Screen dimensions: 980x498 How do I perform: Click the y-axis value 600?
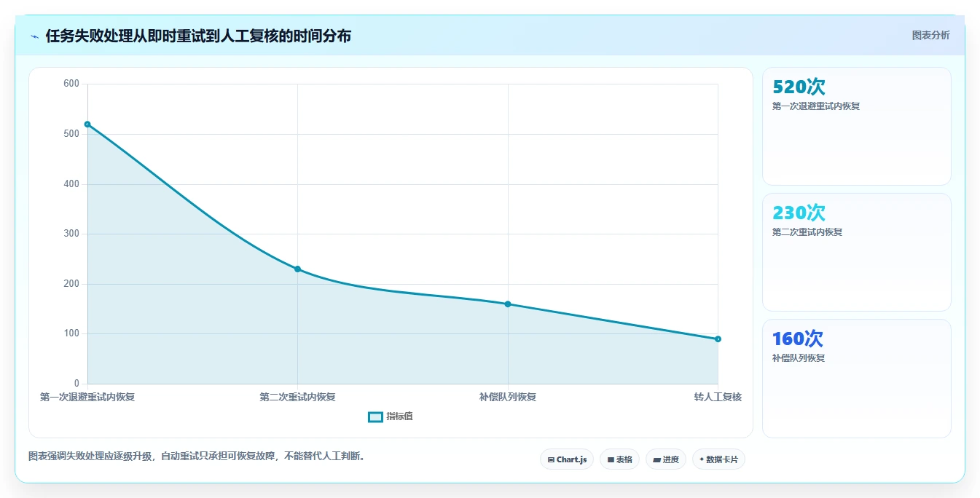[71, 84]
